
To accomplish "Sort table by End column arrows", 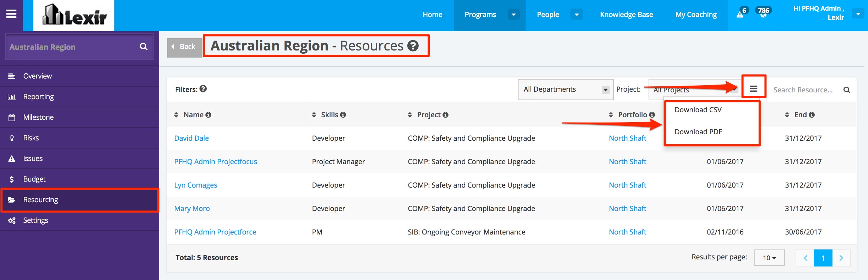I will (787, 115).
